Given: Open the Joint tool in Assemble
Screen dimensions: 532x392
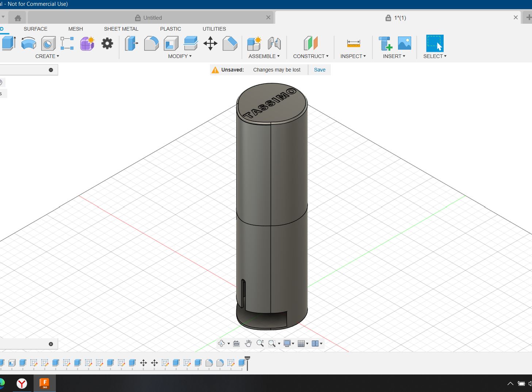Looking at the screenshot, I should [274, 43].
